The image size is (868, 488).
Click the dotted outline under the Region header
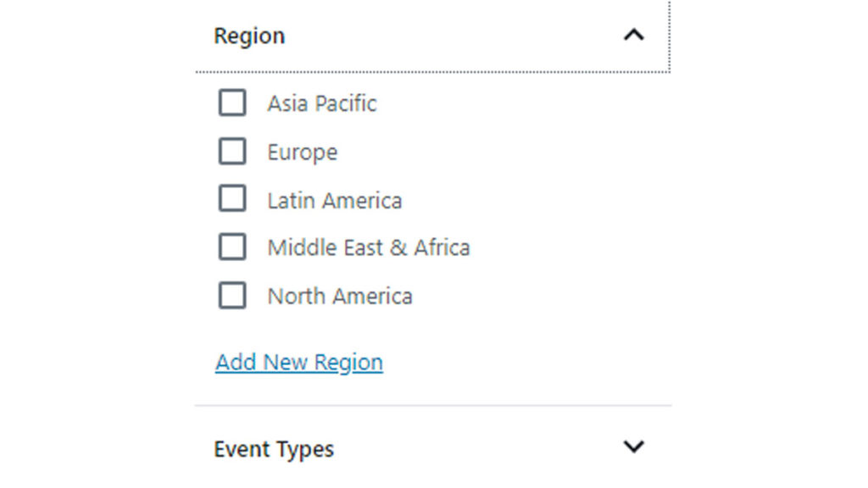432,72
